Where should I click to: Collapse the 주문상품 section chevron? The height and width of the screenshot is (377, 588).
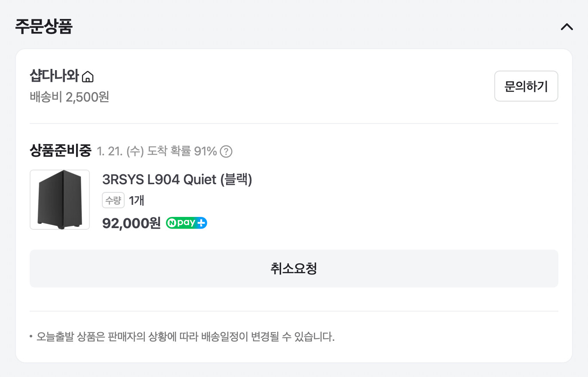click(567, 27)
